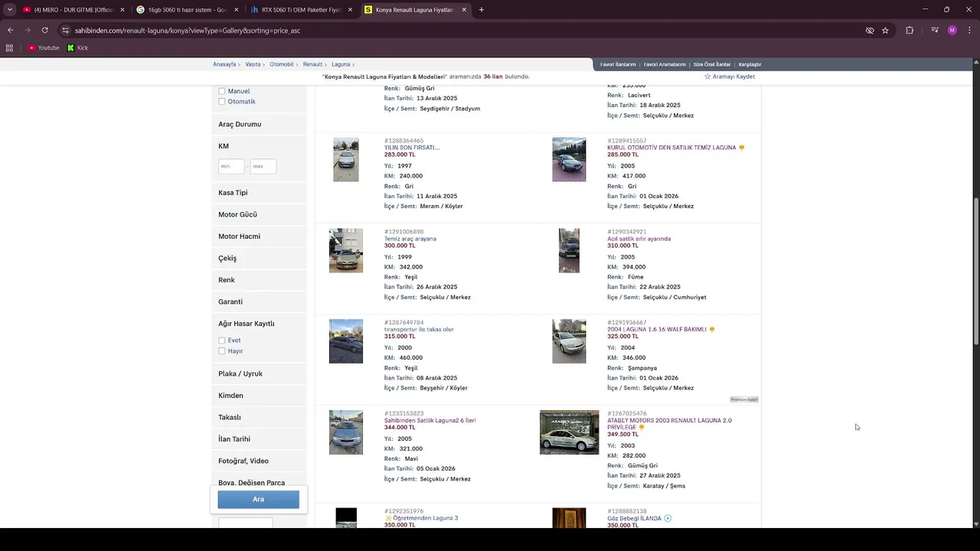
Task: Click badge icon beside KURUL OTOMOTİV listing title
Action: point(741,148)
